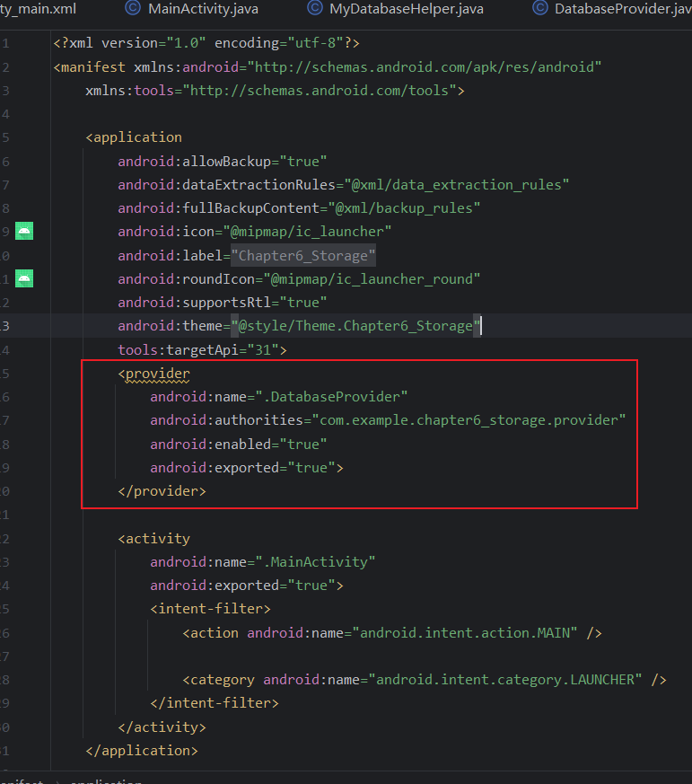Click the opening provider tag with warning underline

(158, 373)
